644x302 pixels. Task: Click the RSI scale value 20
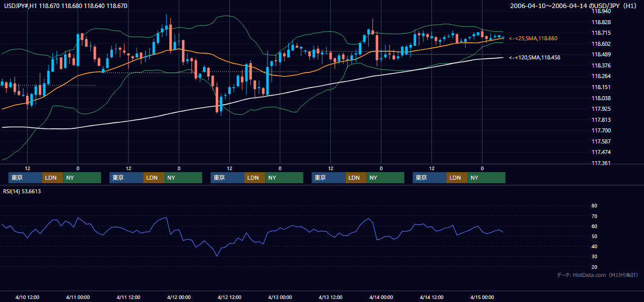[x=594, y=267]
